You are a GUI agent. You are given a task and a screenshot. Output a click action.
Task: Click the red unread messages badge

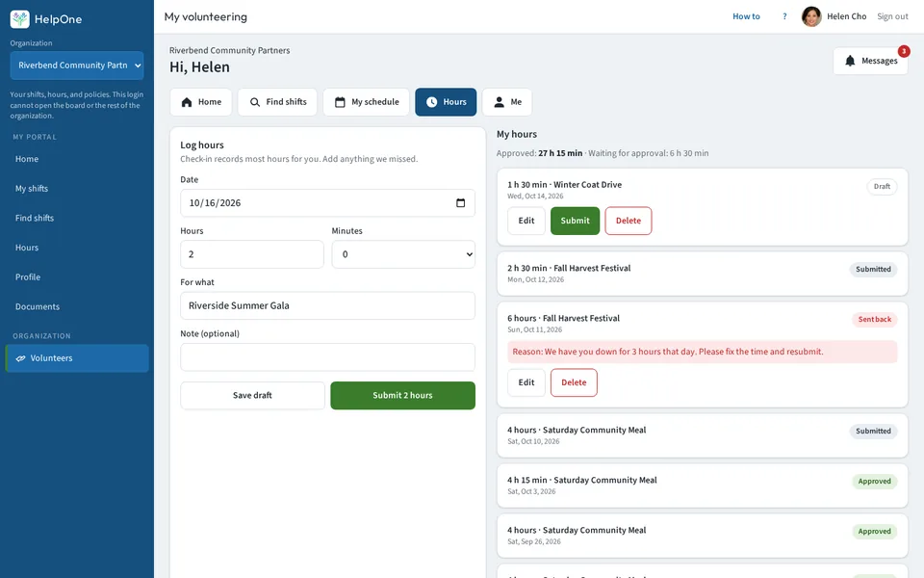point(904,51)
